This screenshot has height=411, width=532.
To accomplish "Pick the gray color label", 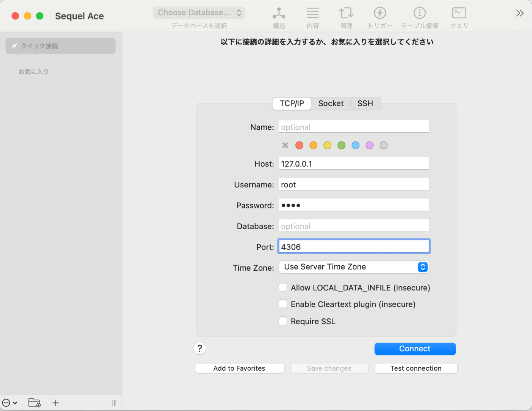I will [x=384, y=145].
